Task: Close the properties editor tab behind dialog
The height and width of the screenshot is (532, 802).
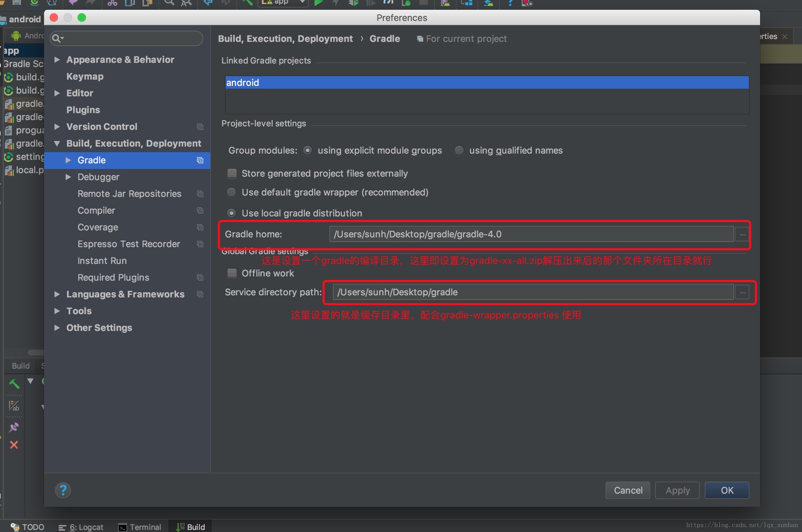Action: pyautogui.click(x=785, y=37)
